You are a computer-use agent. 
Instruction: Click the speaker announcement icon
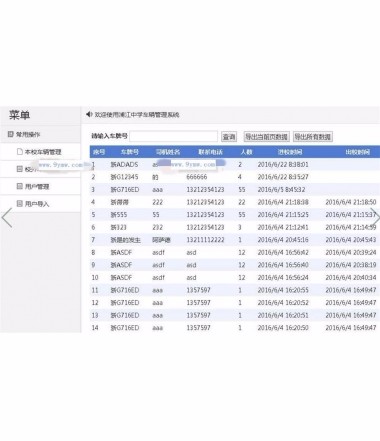89,114
